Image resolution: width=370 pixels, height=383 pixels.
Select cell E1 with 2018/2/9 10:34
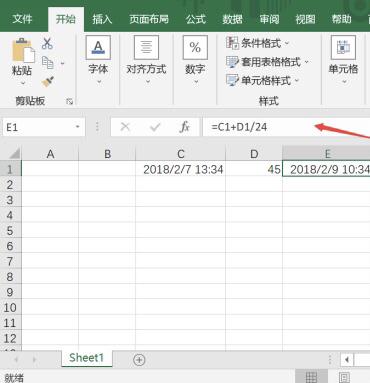coord(326,169)
